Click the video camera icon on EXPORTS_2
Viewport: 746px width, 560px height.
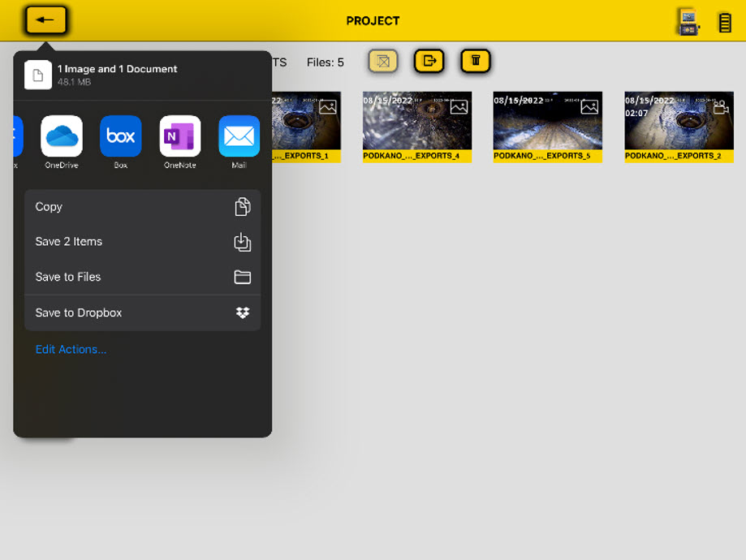(x=721, y=107)
